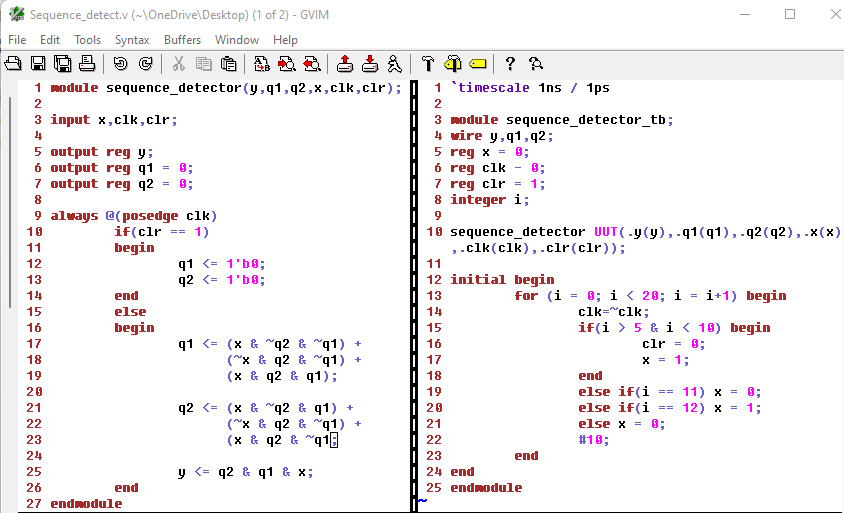Click the Jump to Tag icon
The image size is (844, 513).
pos(477,64)
